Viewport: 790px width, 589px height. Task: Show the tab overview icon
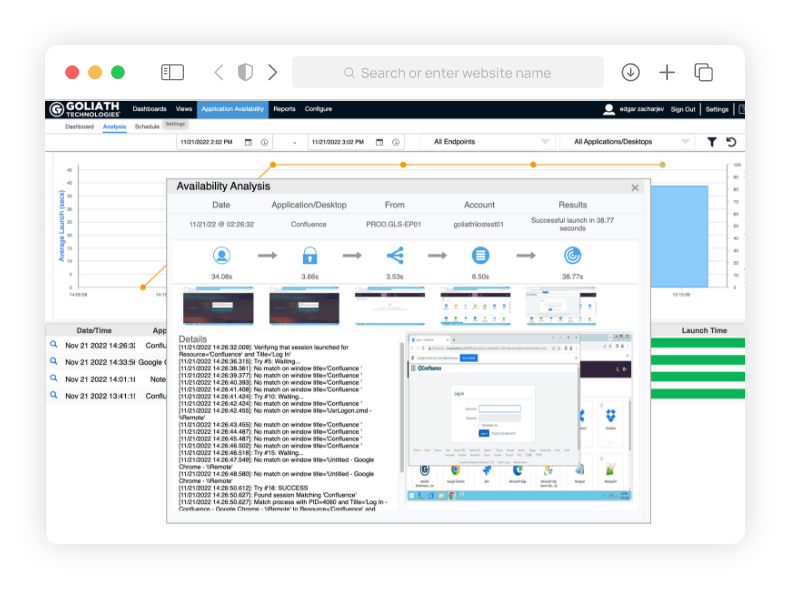pyautogui.click(x=703, y=72)
